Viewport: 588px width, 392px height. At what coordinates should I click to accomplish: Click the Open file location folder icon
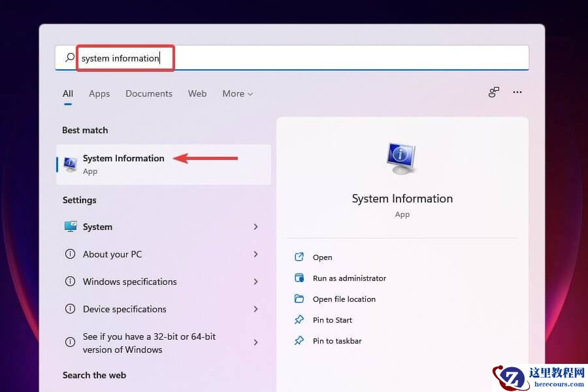(x=299, y=299)
